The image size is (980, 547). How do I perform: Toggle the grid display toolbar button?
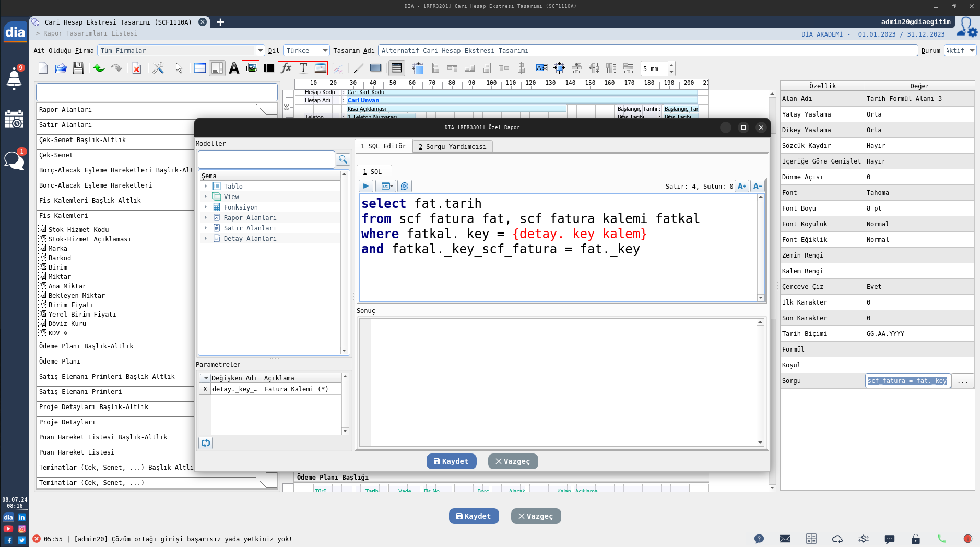pos(396,68)
